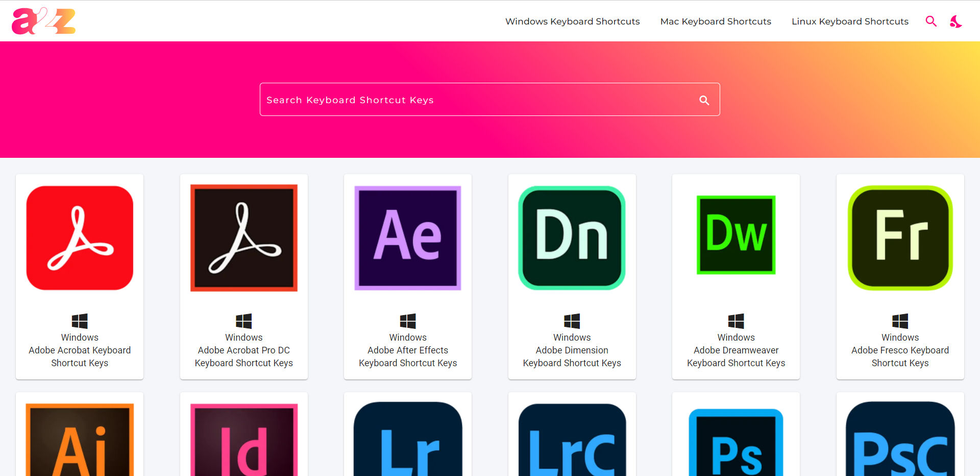Viewport: 980px width, 476px height.
Task: Open the Illustrator Ai thumbnail
Action: 80,439
